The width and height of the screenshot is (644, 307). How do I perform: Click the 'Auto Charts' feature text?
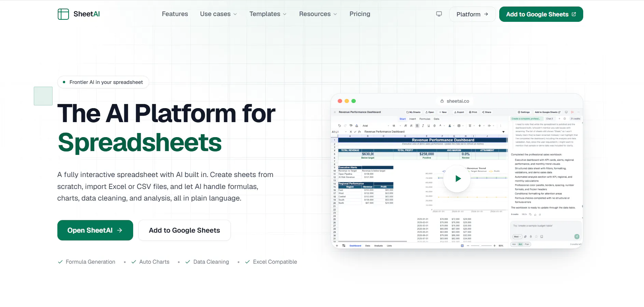[x=154, y=262]
